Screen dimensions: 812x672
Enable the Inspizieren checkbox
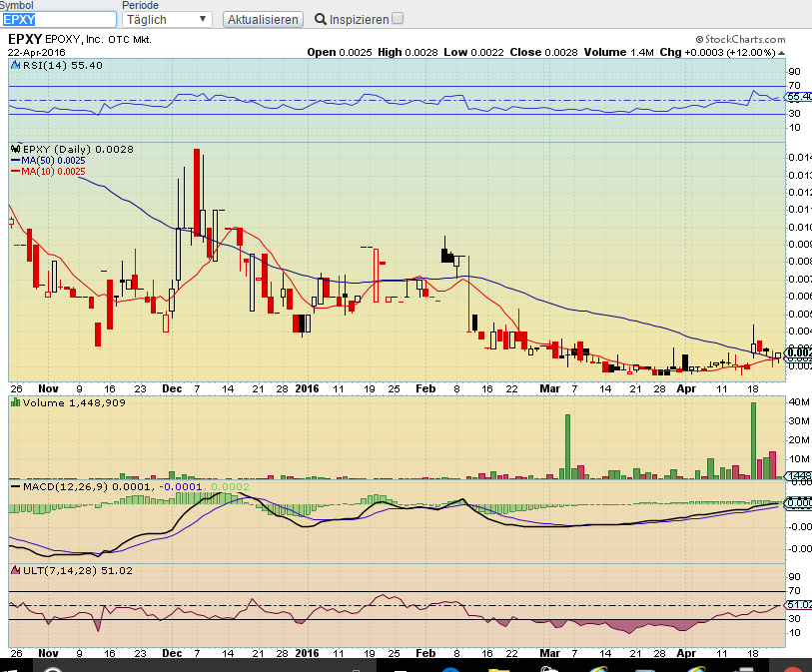[x=398, y=19]
